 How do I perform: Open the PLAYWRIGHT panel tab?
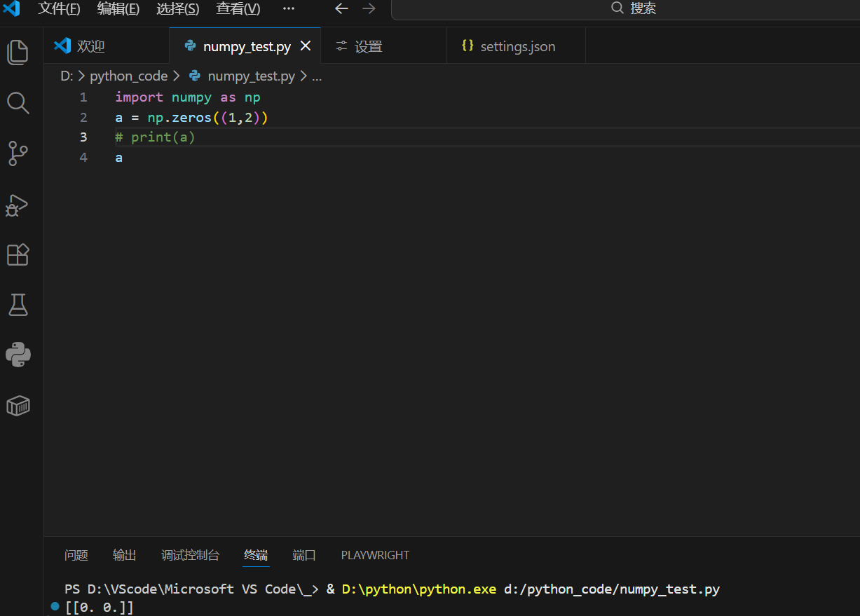click(375, 555)
